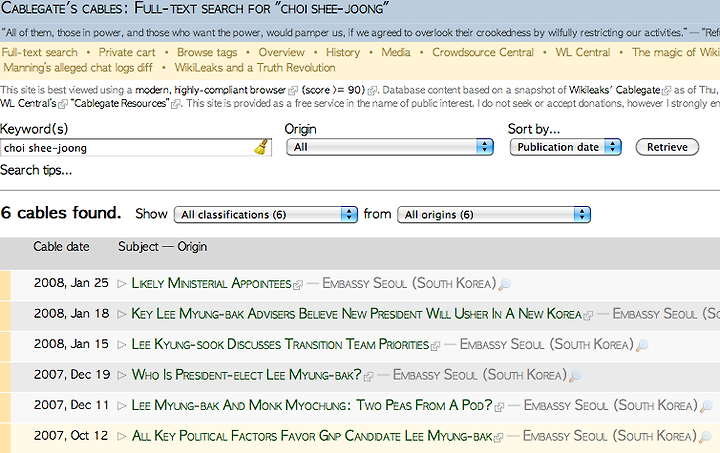Open Lee Kyung-sook Discusses Transition Team cable
The width and height of the screenshot is (720, 453).
tap(280, 344)
